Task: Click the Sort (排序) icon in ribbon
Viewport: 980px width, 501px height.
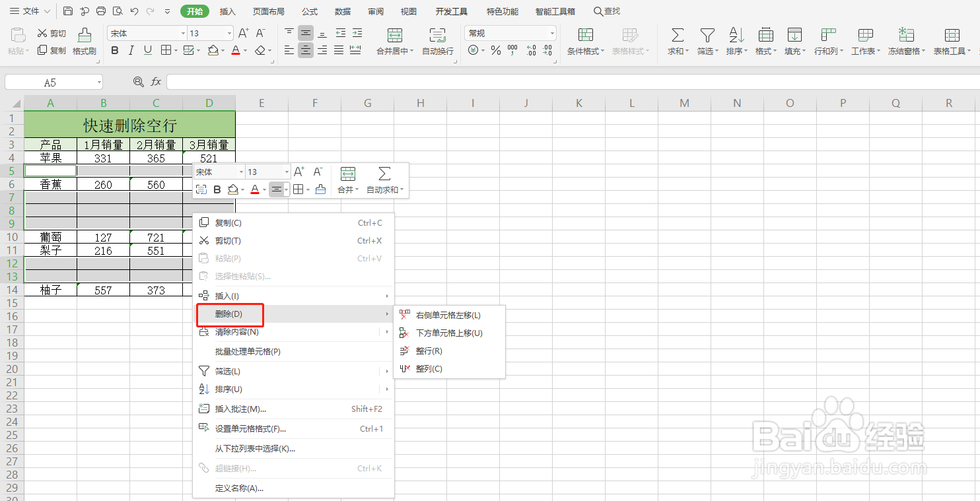Action: pos(736,36)
